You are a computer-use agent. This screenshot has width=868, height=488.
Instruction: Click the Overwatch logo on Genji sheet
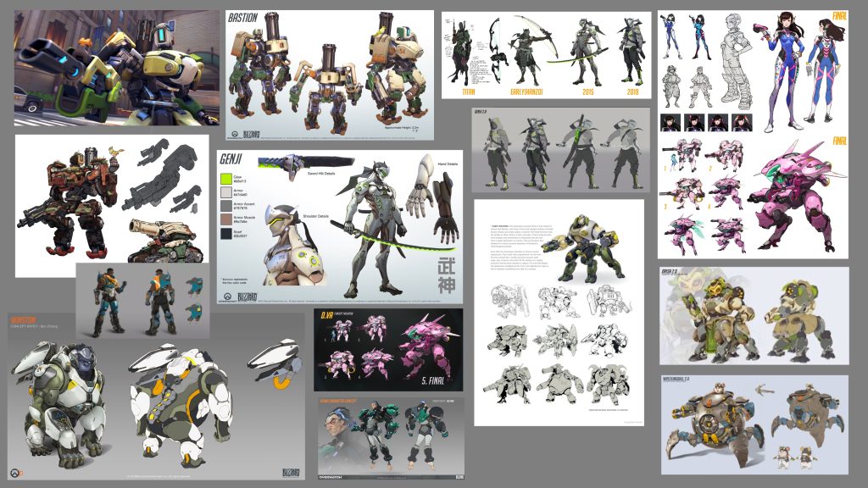click(x=227, y=297)
